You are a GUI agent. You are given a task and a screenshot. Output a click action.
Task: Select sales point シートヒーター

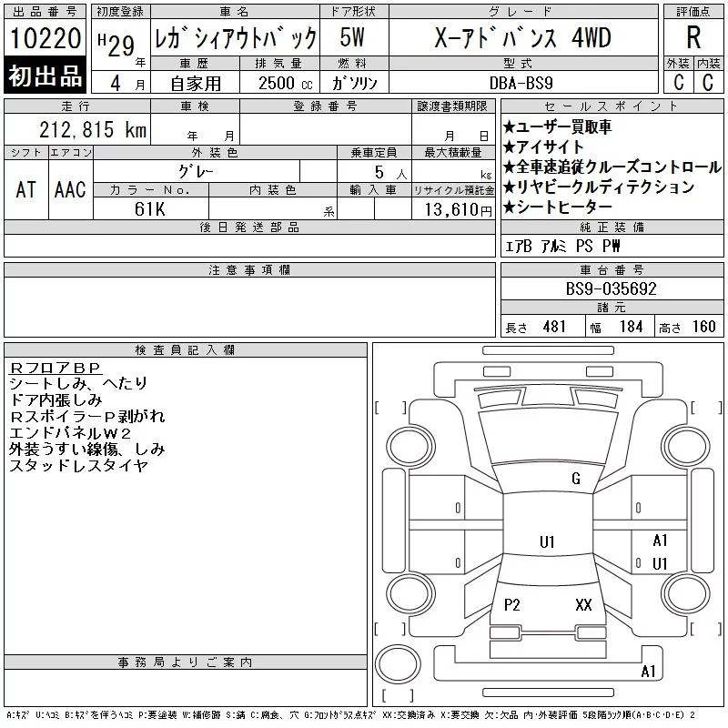pos(557,207)
